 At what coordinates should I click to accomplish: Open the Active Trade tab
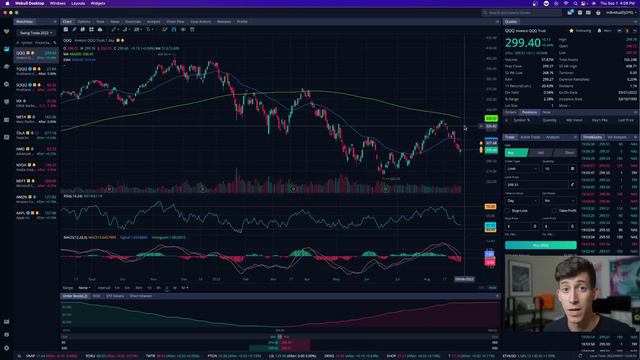530,137
